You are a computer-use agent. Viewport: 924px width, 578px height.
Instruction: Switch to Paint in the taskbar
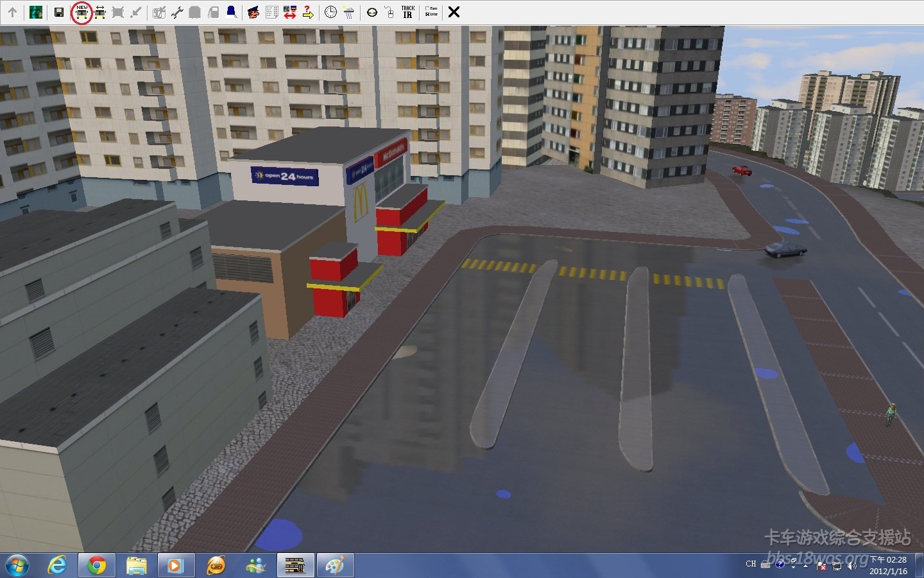click(335, 566)
